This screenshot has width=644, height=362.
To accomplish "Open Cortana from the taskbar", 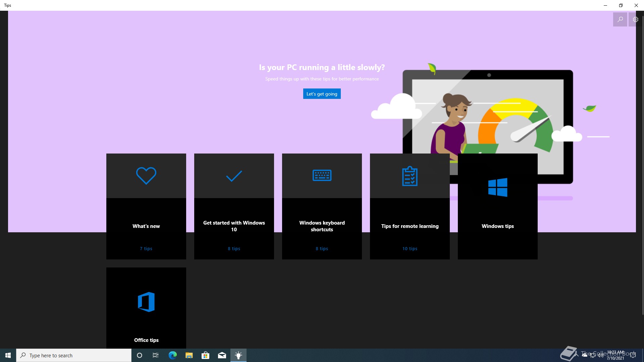I will pos(140,355).
